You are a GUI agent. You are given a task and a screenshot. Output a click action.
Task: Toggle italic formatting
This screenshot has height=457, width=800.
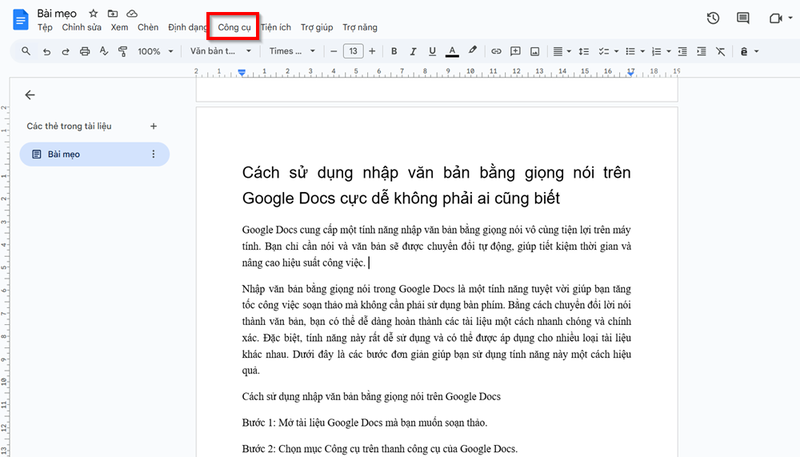[413, 51]
